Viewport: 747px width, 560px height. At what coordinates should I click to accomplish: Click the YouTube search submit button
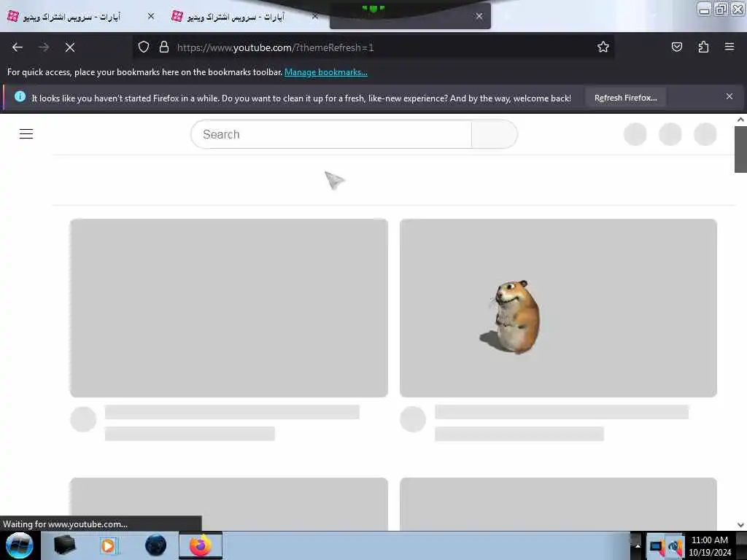tap(494, 134)
